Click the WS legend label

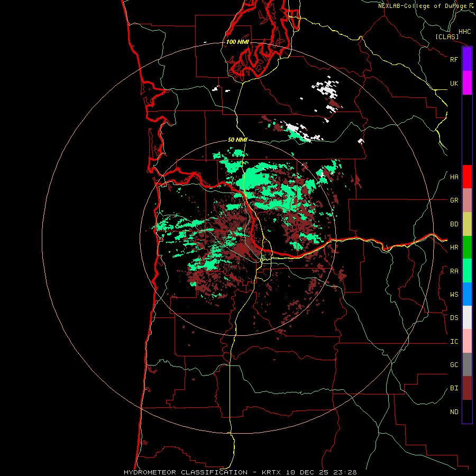[454, 295]
